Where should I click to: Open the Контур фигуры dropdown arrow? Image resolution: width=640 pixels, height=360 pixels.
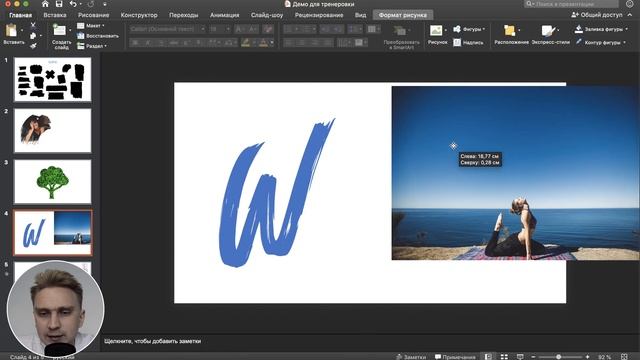(624, 42)
